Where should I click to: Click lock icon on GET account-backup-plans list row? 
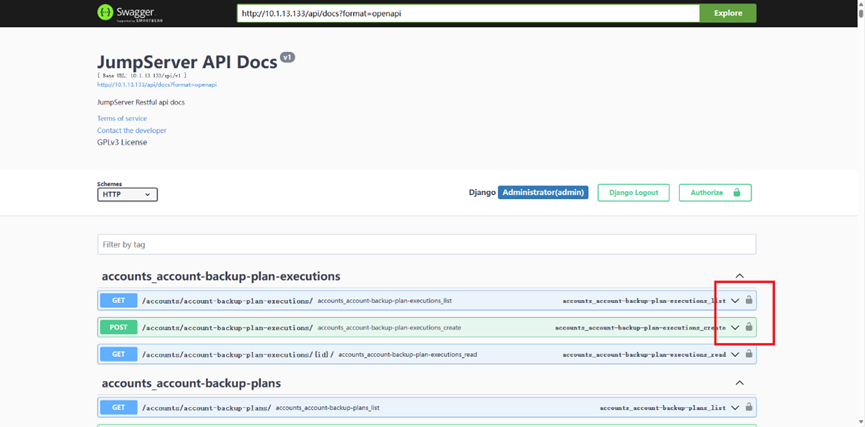(x=749, y=407)
